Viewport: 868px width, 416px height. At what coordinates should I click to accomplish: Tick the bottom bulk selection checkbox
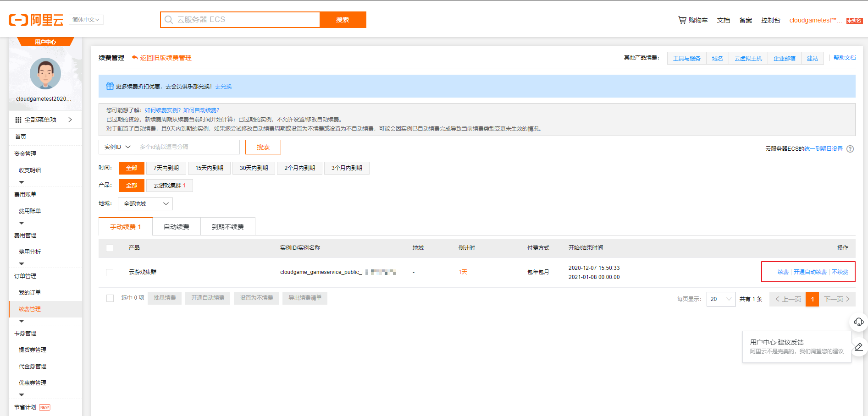(110, 298)
